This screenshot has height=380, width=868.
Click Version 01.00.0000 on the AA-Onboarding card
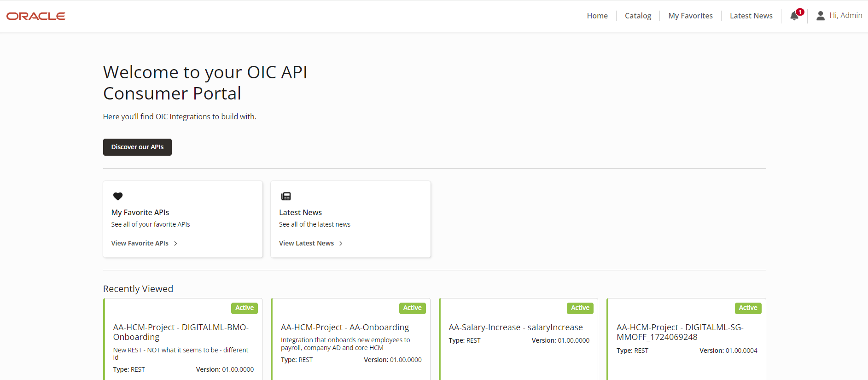click(393, 360)
